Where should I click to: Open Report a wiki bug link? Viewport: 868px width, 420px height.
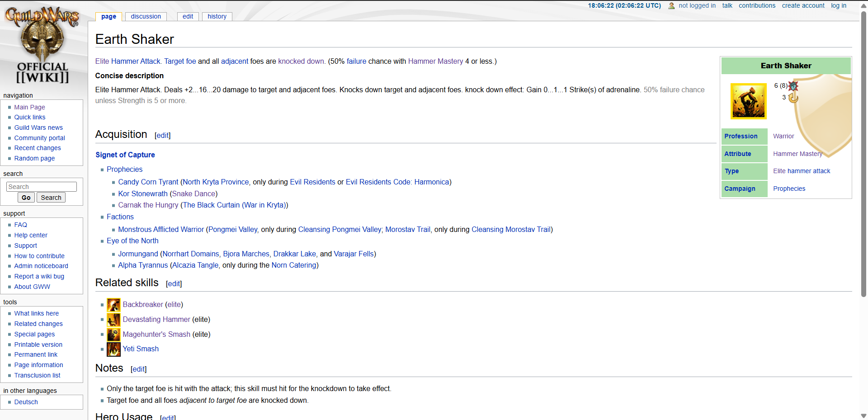coord(39,276)
